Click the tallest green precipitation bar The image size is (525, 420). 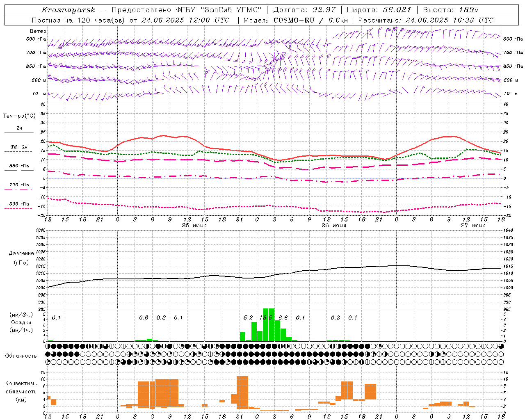click(269, 325)
